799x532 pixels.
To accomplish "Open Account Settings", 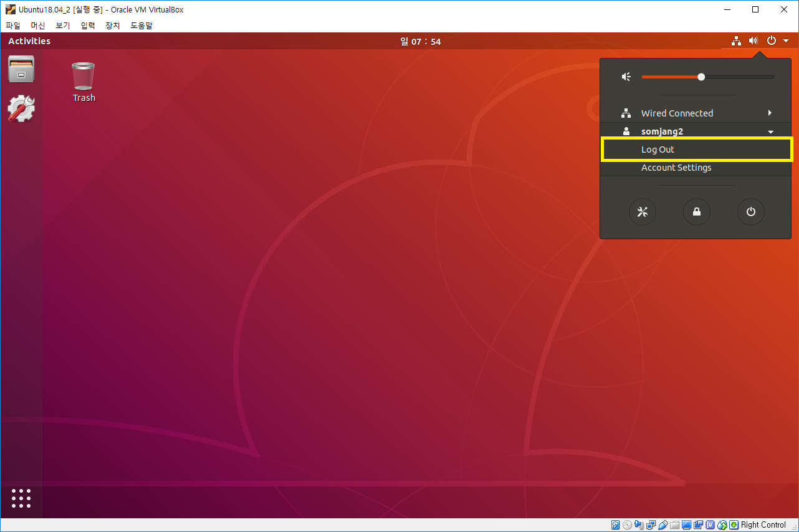I will 696,168.
